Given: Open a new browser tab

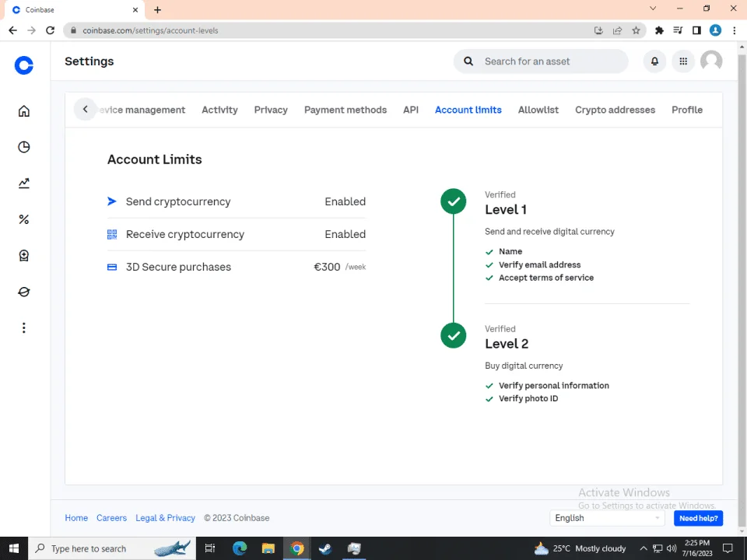Looking at the screenshot, I should (158, 9).
